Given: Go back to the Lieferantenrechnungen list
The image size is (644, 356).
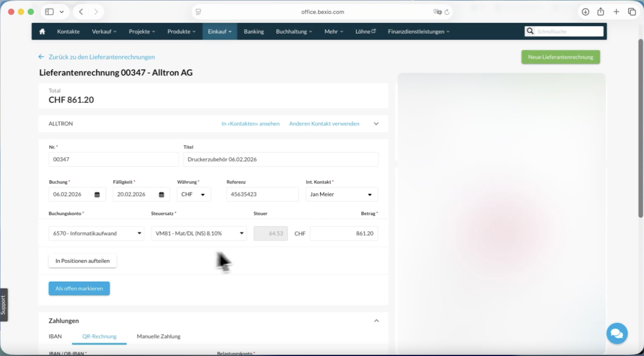Looking at the screenshot, I should 101,57.
